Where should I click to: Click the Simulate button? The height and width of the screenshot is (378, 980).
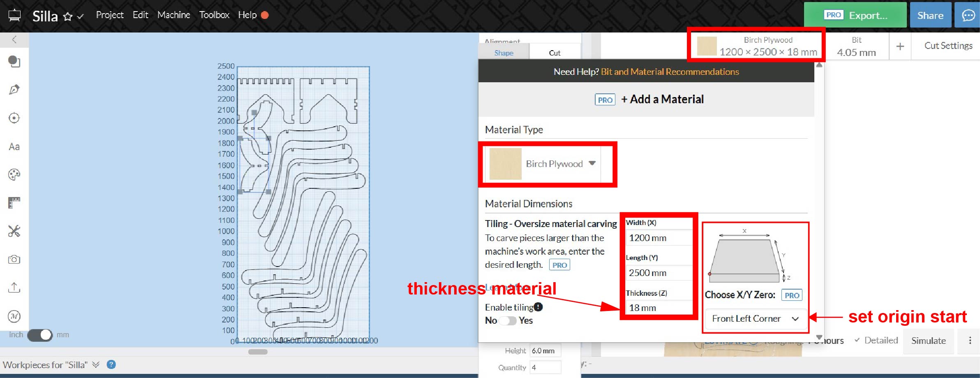[928, 340]
